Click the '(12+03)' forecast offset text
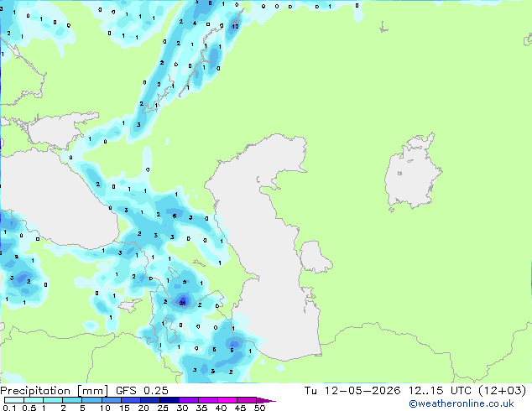Viewport: 532px width, 411px height. coord(502,391)
